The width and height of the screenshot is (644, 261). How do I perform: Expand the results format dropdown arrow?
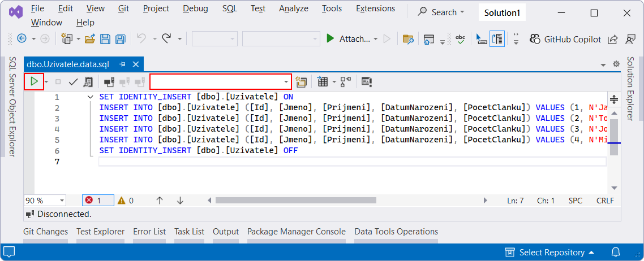pyautogui.click(x=334, y=82)
